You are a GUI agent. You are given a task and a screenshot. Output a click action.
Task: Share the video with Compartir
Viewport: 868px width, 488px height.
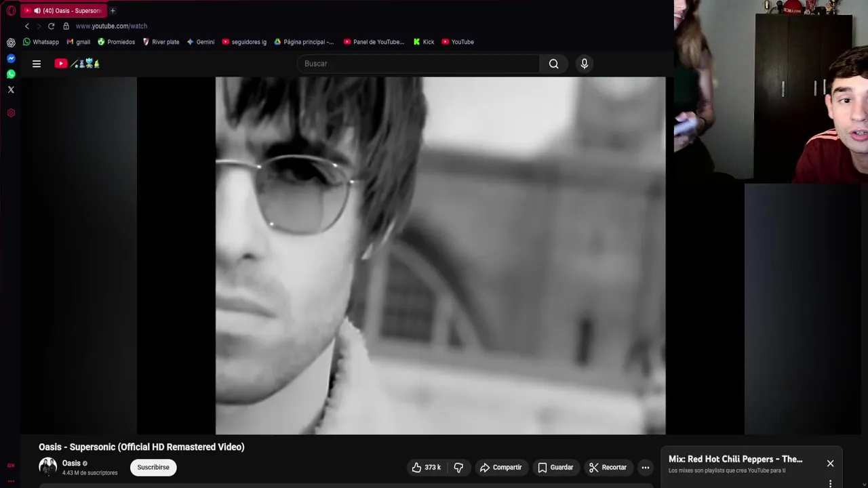pyautogui.click(x=500, y=468)
